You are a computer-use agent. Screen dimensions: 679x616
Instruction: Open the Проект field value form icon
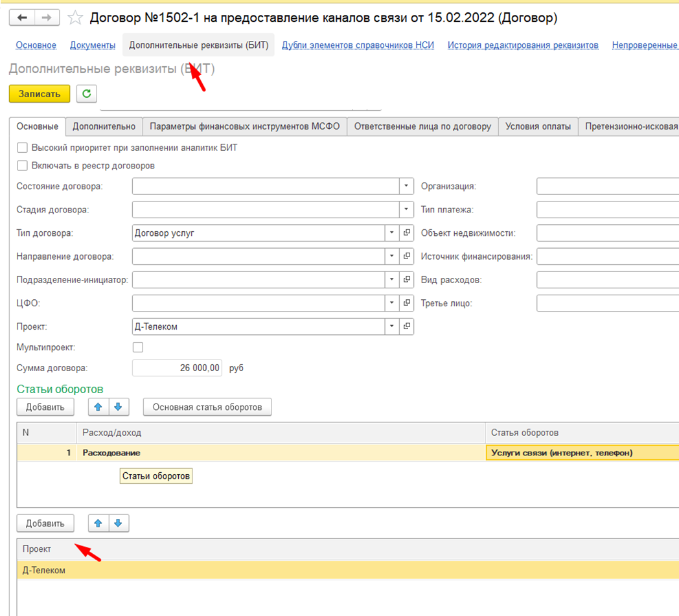(x=407, y=326)
